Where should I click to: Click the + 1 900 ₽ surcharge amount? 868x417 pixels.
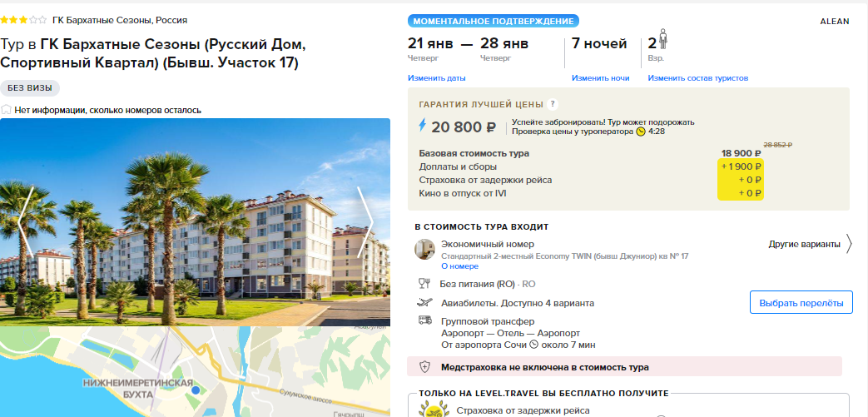(x=741, y=166)
